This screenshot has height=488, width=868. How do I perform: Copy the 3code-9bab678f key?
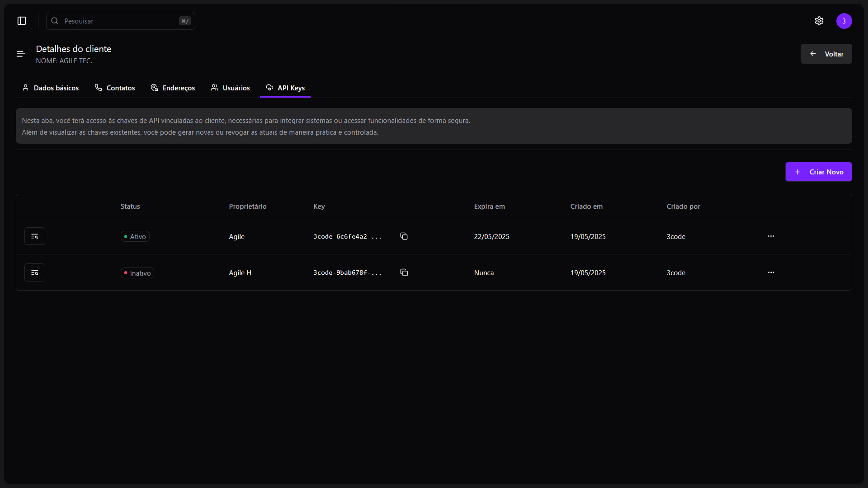(404, 272)
